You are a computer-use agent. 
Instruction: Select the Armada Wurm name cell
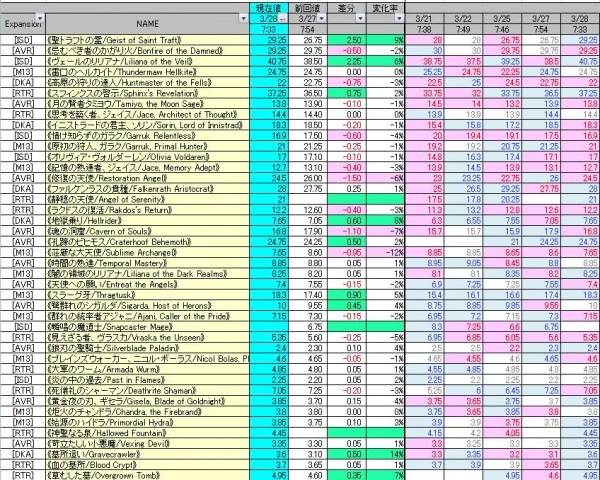click(x=147, y=369)
